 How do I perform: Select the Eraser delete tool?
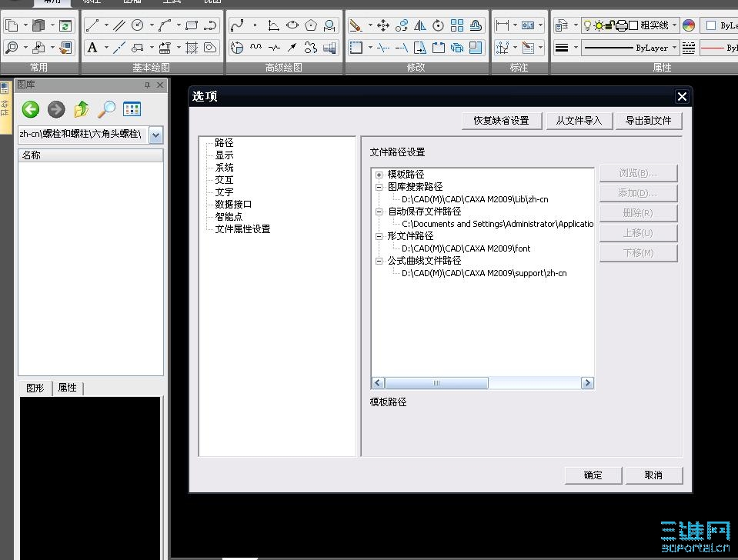[x=356, y=25]
